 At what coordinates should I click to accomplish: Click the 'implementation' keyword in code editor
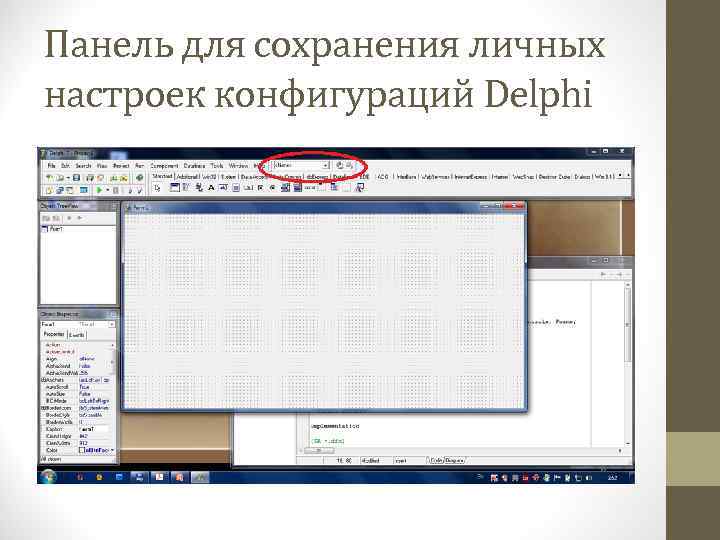click(335, 426)
